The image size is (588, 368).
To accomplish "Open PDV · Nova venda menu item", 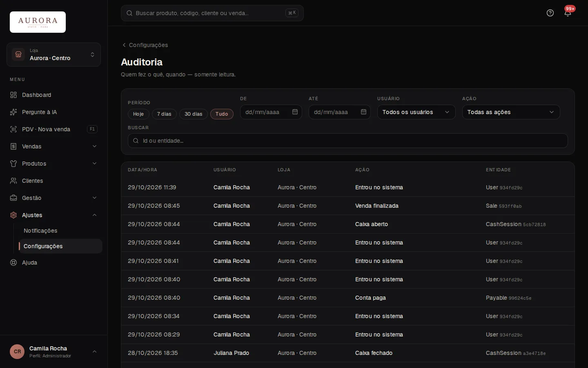I will coord(53,129).
